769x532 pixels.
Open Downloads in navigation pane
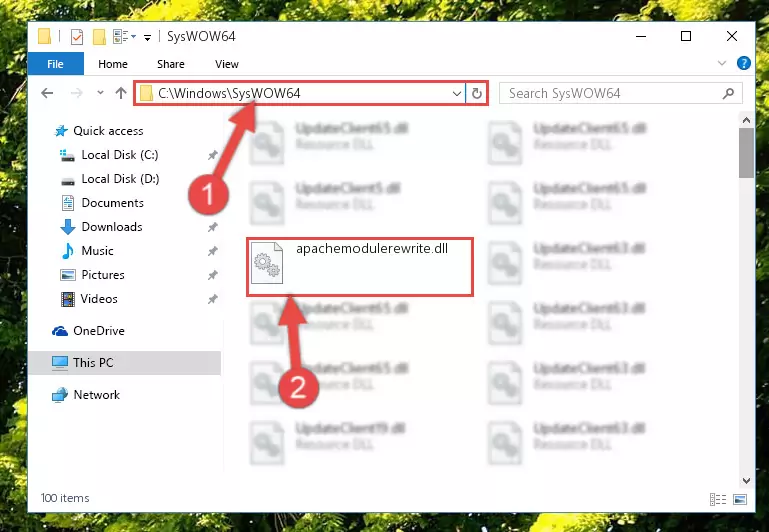(x=112, y=227)
